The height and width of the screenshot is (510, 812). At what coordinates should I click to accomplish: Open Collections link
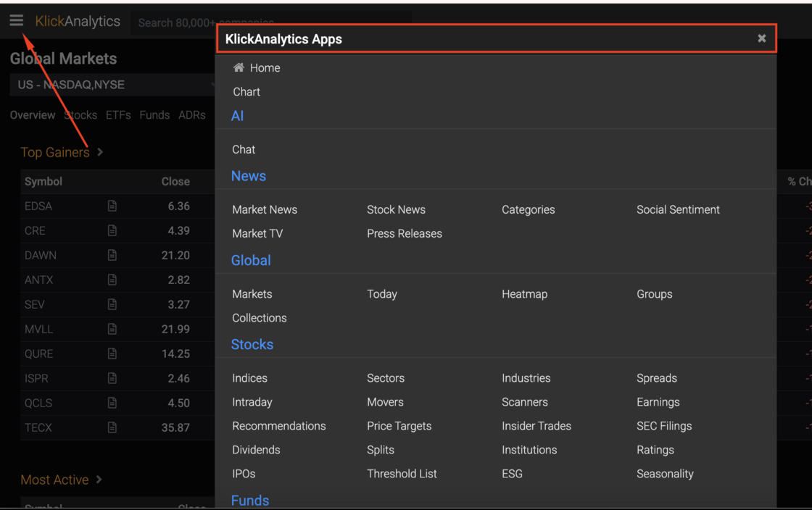(260, 317)
